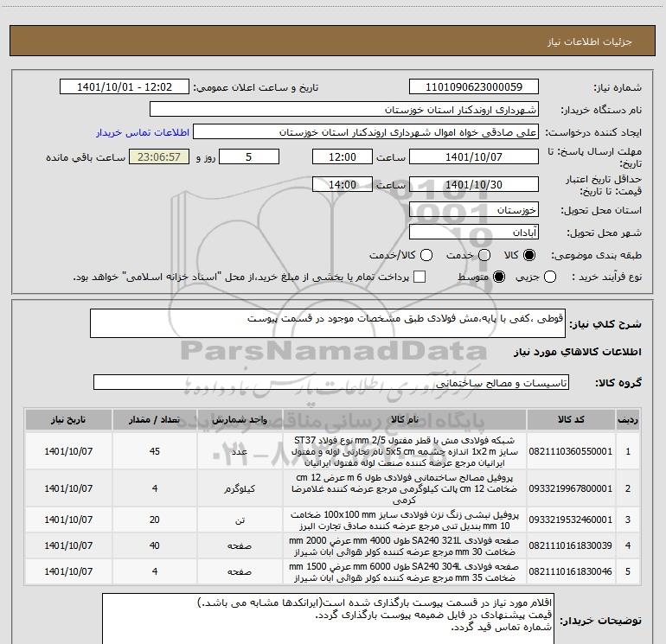Screen dimensions: 666x644
Task: Click the requester field علی صادقی خواه
Action: [366, 132]
